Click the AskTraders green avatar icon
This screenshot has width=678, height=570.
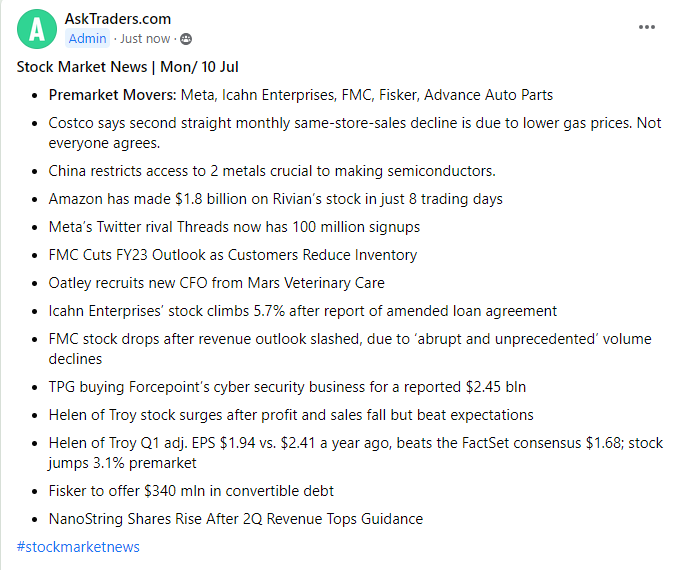pos(37,29)
